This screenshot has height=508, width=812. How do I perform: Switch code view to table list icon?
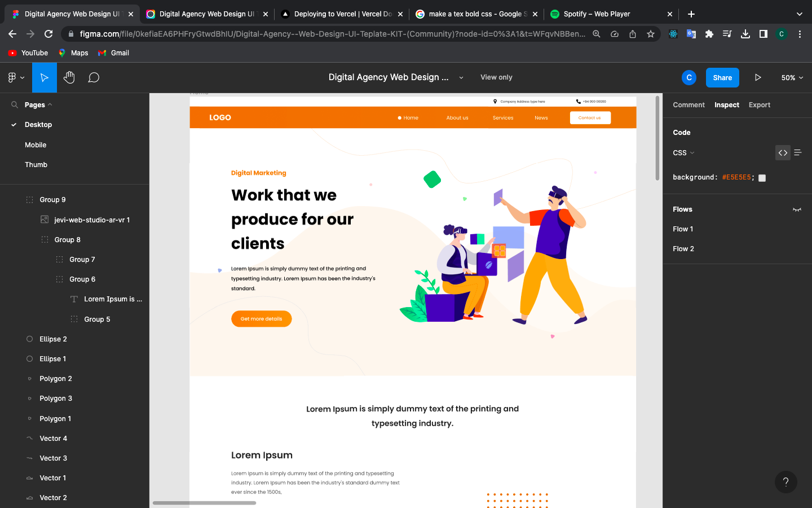coord(798,153)
